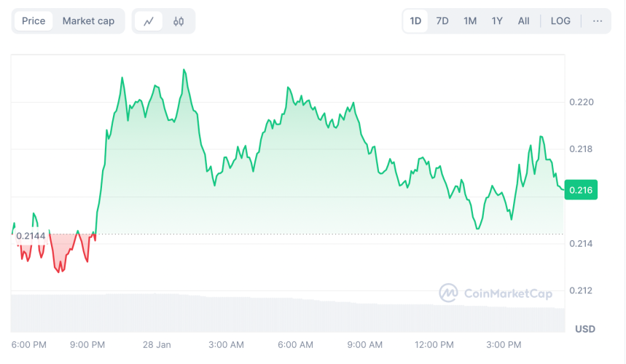This screenshot has height=364, width=626.
Task: Switch to the Market cap tab
Action: [88, 21]
